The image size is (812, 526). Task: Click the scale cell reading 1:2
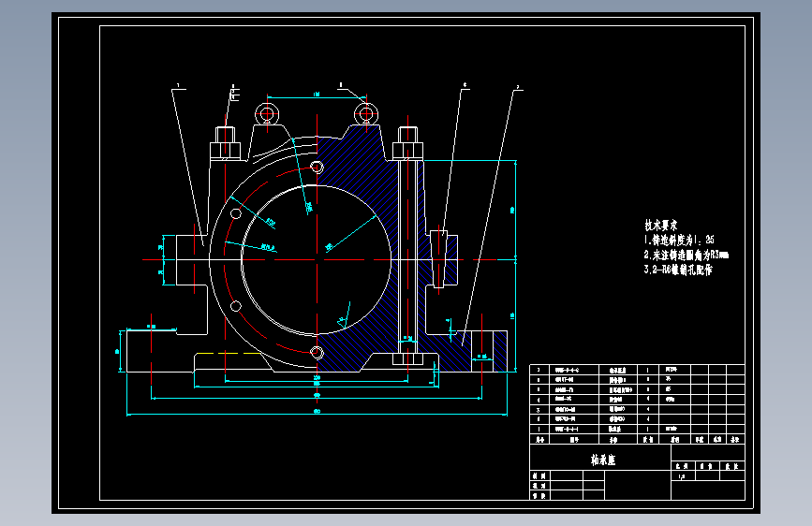tap(683, 475)
